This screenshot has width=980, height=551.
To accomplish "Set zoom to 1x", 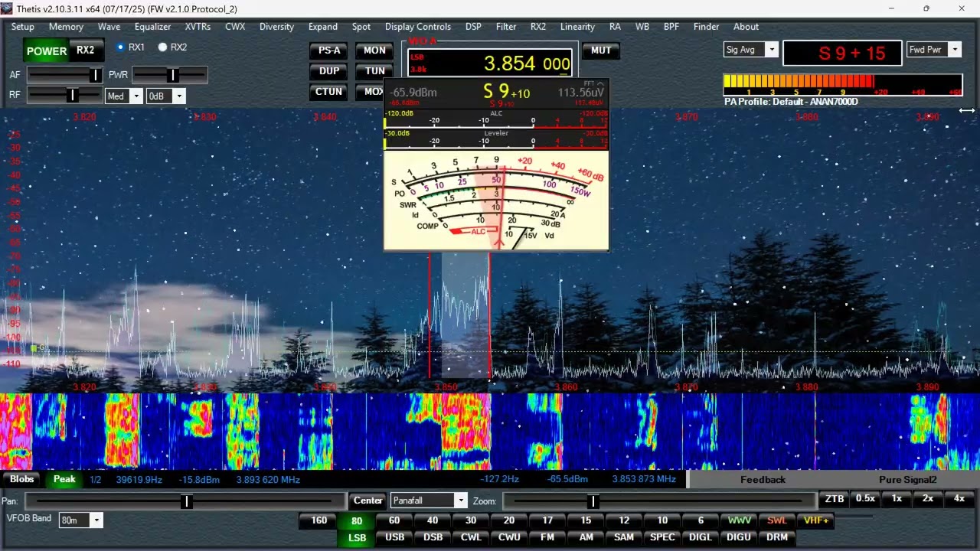I will (897, 498).
